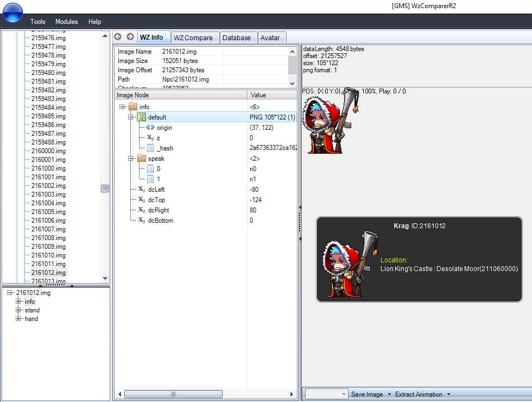Click the info folder icon in Image Node tree
This screenshot has height=402, width=532.
[x=133, y=106]
